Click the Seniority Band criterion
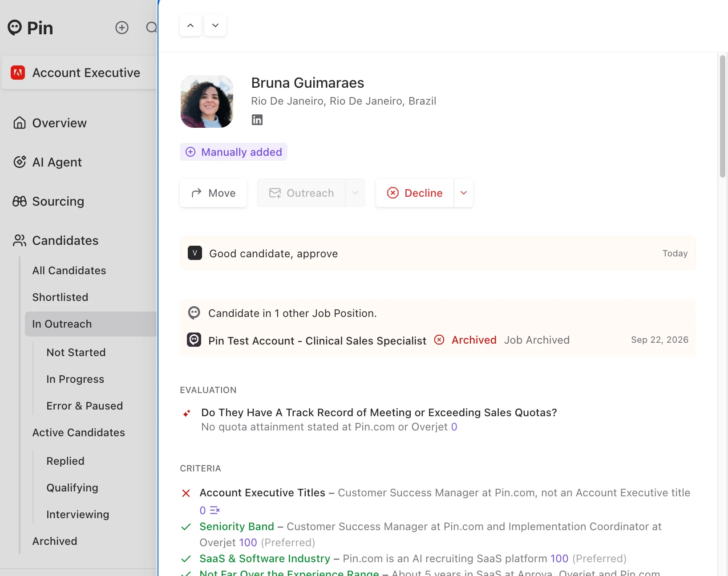Viewport: 728px width, 576px height. point(237,527)
